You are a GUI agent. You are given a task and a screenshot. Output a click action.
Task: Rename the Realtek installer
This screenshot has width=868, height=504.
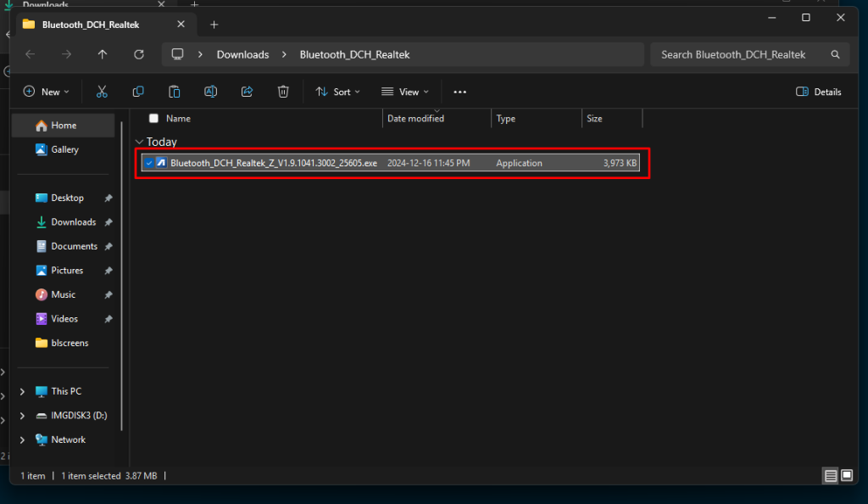[x=210, y=91]
